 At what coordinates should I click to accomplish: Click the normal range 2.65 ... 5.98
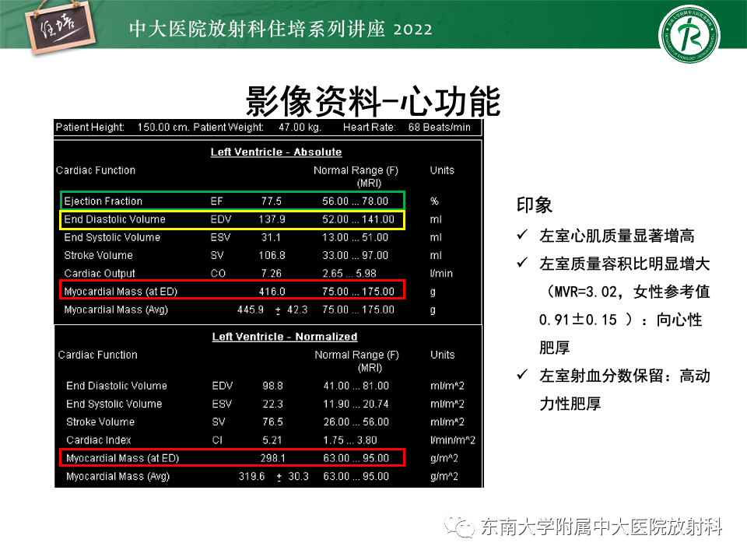click(349, 273)
